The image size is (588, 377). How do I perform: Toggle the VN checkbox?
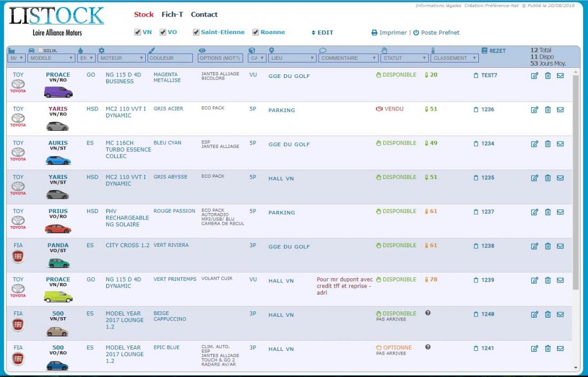click(137, 32)
